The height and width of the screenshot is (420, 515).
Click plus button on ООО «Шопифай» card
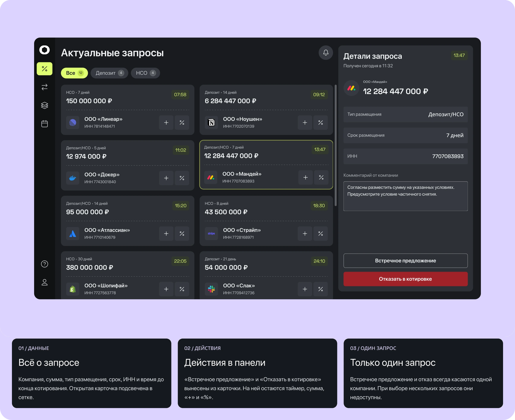tap(166, 289)
